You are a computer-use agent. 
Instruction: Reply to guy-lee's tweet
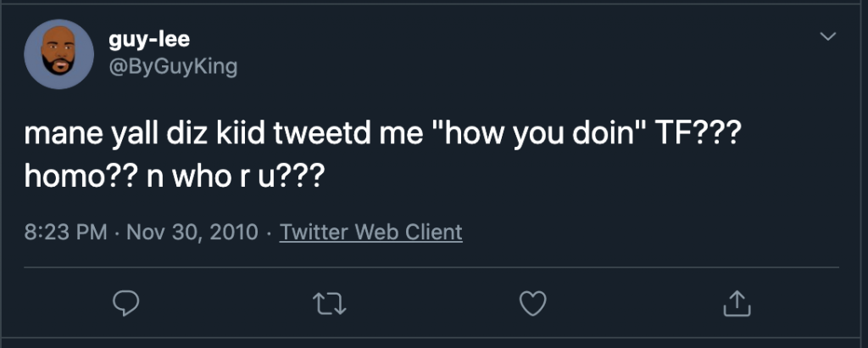click(x=125, y=303)
